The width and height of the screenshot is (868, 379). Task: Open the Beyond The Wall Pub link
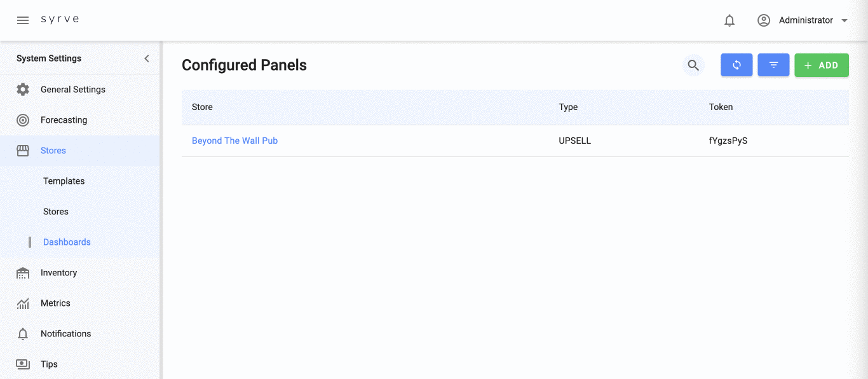[234, 141]
